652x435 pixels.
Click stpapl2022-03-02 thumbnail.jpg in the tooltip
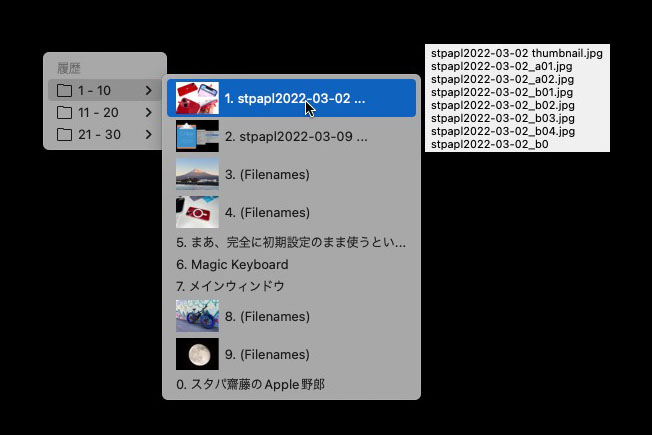click(x=516, y=53)
